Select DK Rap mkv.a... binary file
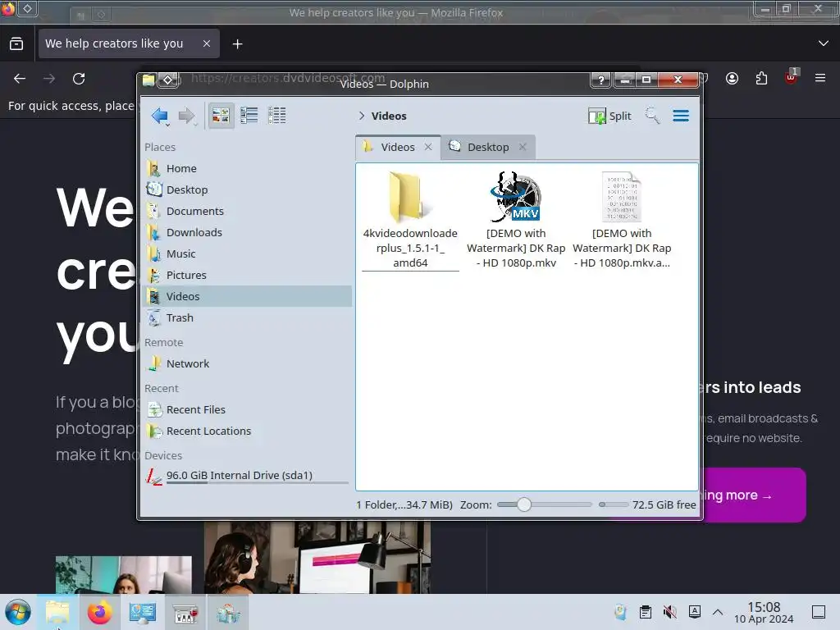This screenshot has width=840, height=630. [x=622, y=197]
